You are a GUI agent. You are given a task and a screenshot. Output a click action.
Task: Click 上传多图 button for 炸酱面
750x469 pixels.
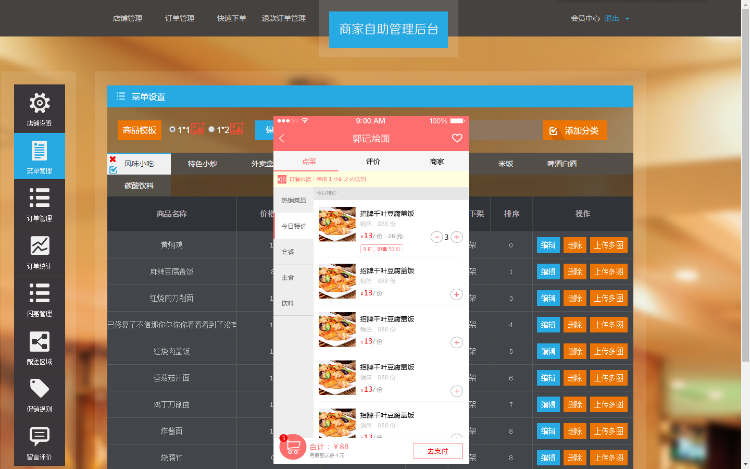coord(608,431)
